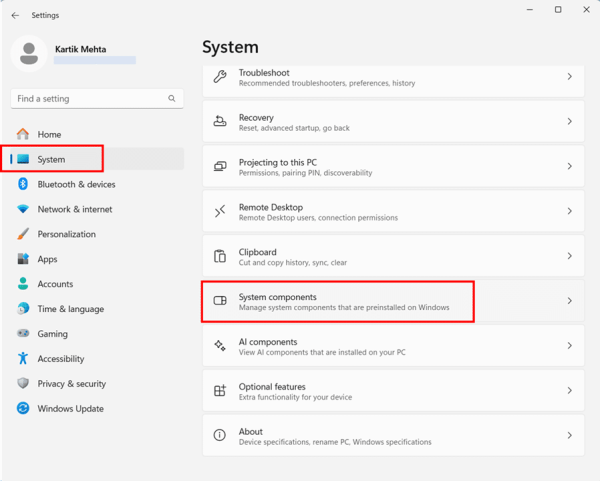Viewport: 600px width, 481px height.
Task: Click the Accounts person icon
Action: coord(23,284)
